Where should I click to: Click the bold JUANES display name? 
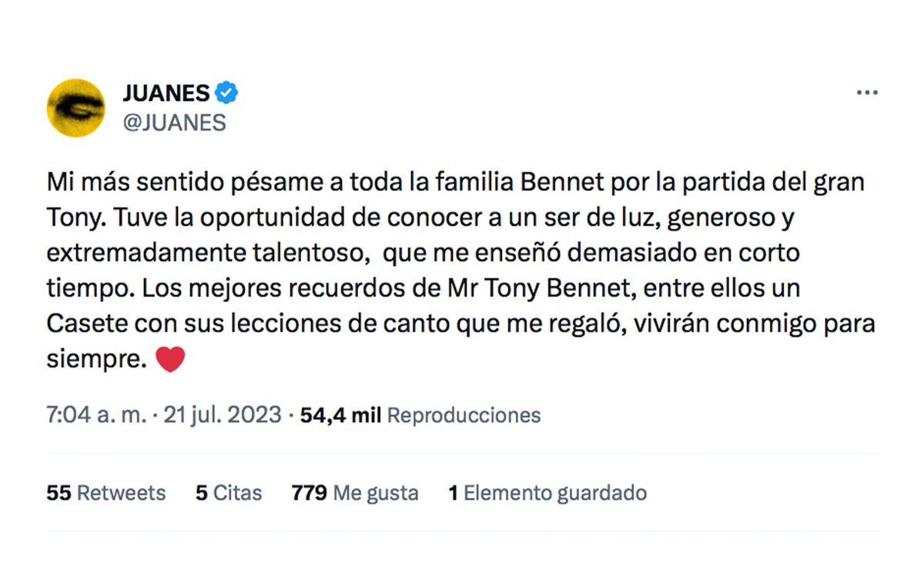166,94
